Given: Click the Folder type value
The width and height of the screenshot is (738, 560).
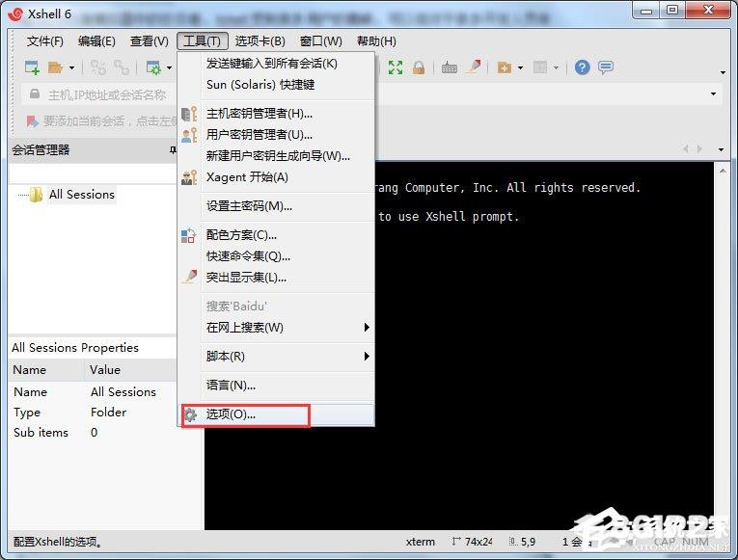Looking at the screenshot, I should (108, 413).
